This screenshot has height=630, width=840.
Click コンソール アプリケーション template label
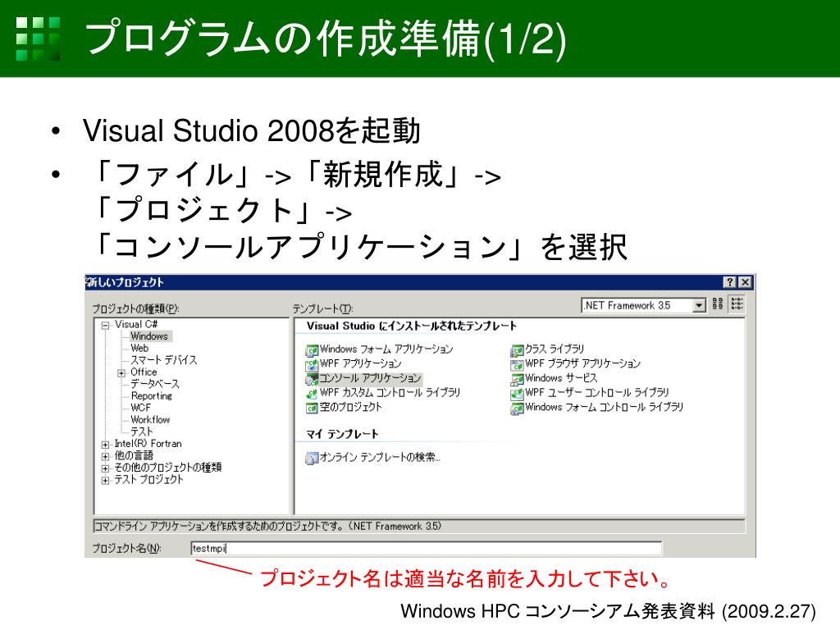(x=370, y=378)
